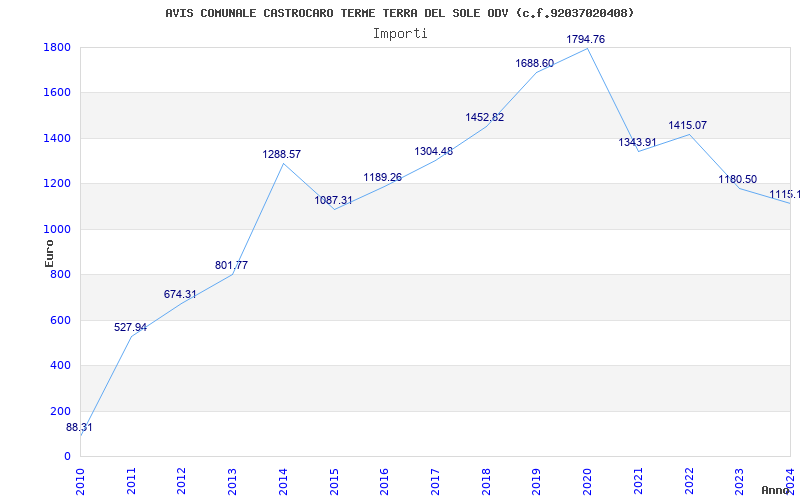The height and width of the screenshot is (500, 800).
Task: Select the 1343.91 data label
Action: click(637, 142)
